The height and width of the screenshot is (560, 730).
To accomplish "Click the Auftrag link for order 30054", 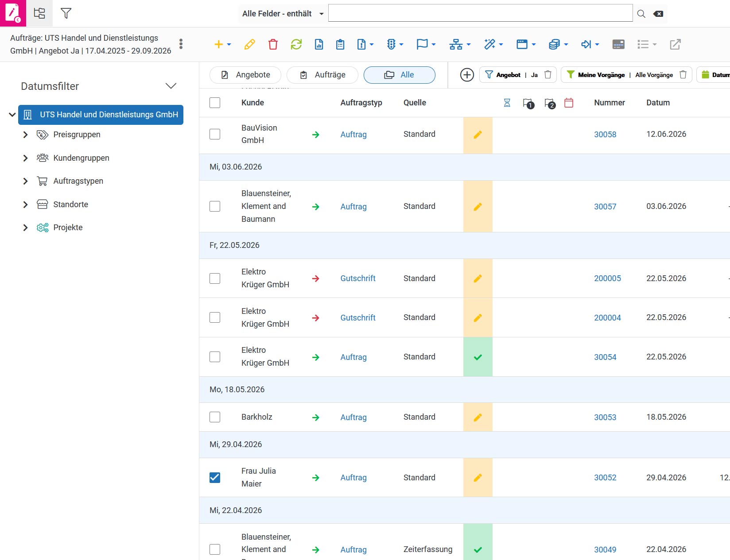I will pos(353,357).
